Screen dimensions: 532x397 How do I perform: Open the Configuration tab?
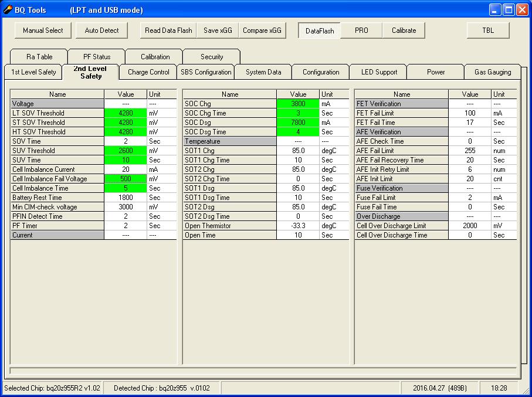[x=321, y=72]
